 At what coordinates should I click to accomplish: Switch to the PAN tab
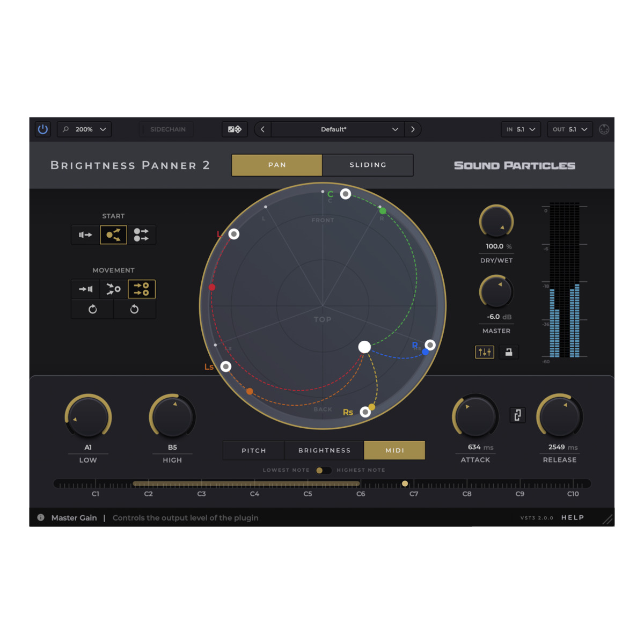pos(277,165)
